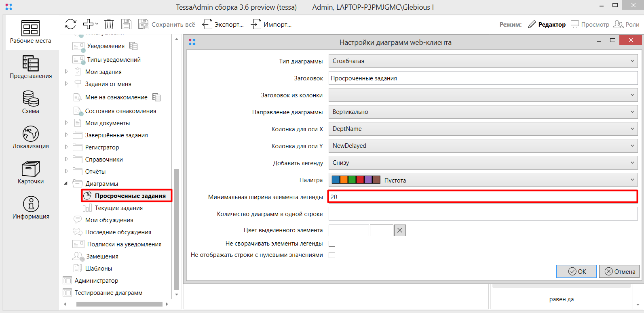Collapse the Диаграммы tree folder

click(66, 183)
